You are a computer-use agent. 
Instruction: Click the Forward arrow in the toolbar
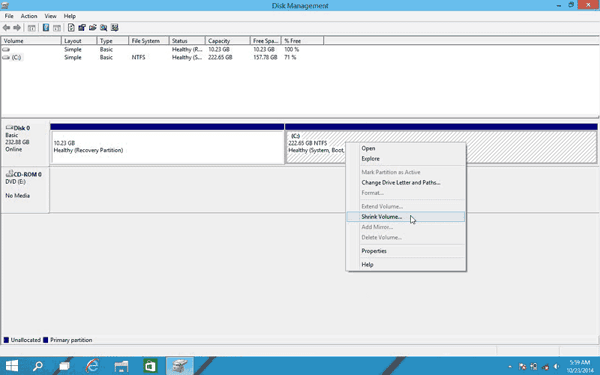tap(17, 28)
